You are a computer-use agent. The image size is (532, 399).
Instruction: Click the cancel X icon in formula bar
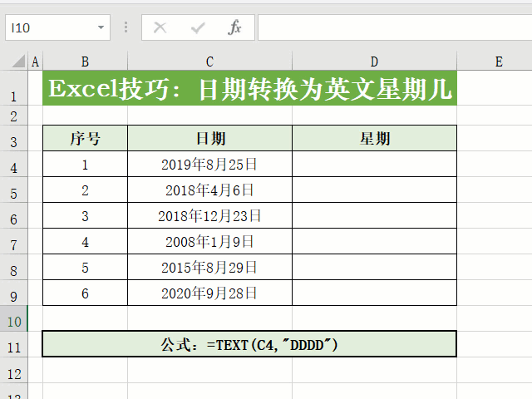click(160, 27)
